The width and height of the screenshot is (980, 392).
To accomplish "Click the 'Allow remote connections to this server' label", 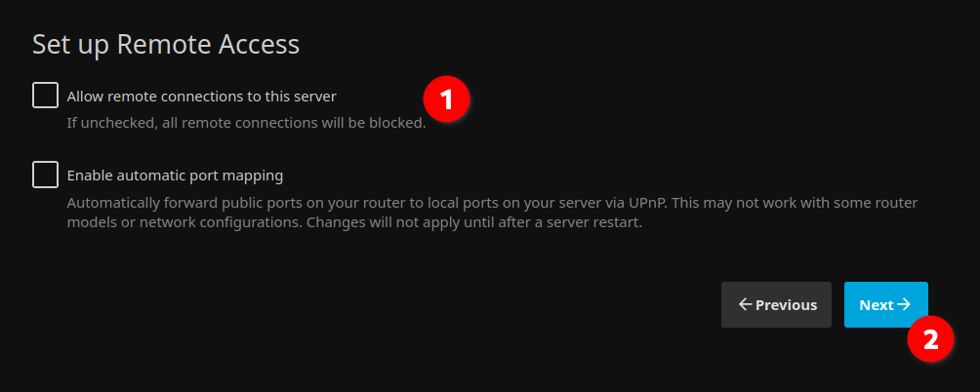I will pos(201,97).
